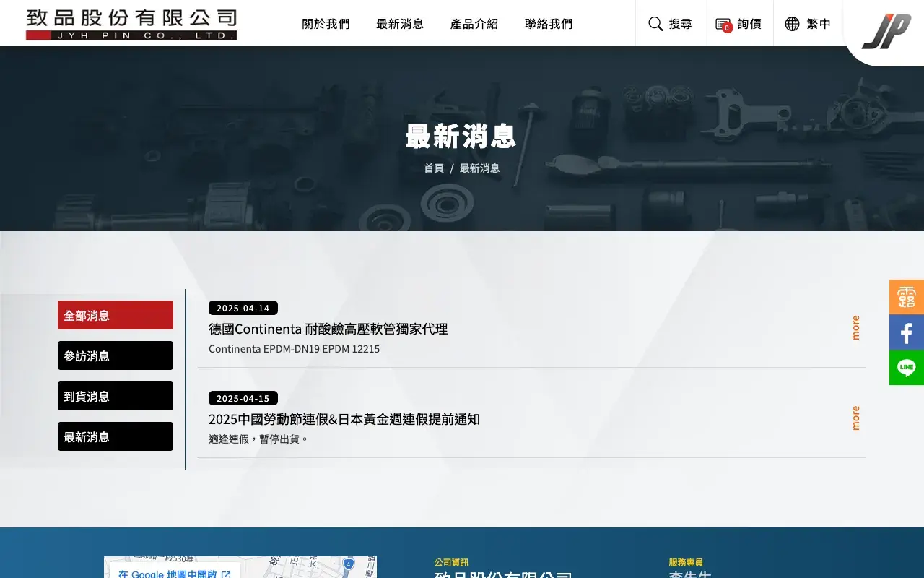Open the JP logo corner icon
The image size is (924, 578).
click(886, 31)
